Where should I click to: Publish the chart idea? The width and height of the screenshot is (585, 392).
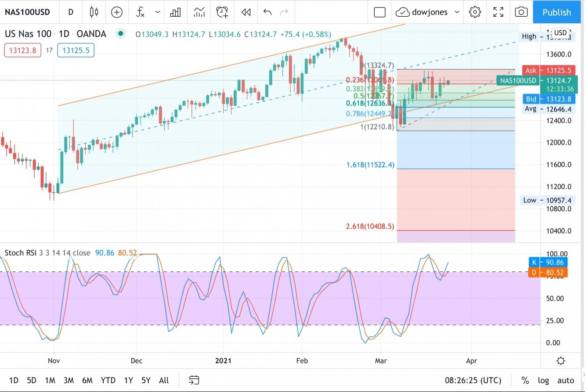point(556,12)
